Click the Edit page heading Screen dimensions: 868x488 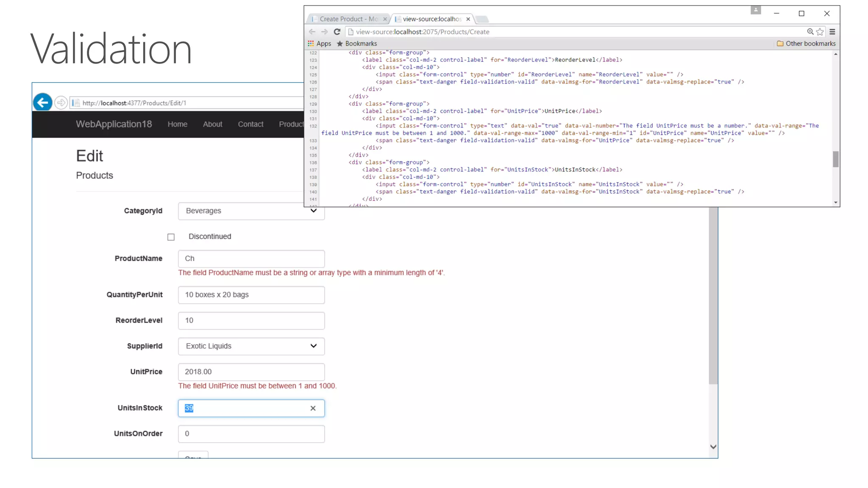tap(89, 156)
